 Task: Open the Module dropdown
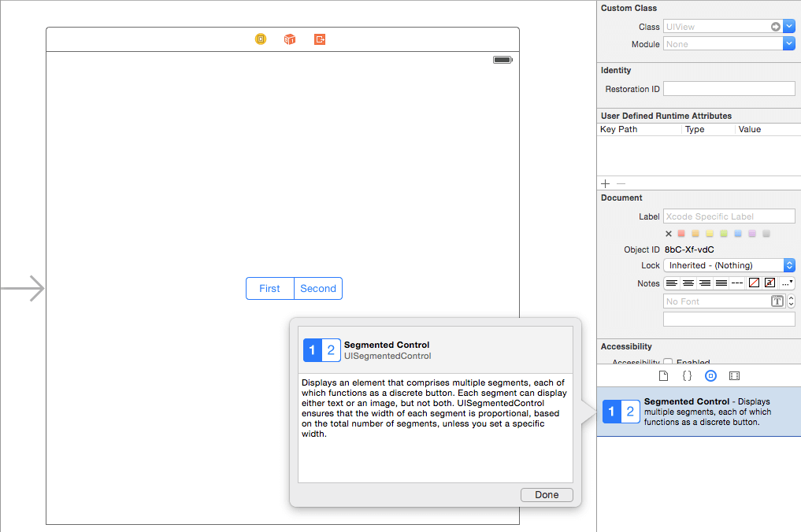coord(788,44)
